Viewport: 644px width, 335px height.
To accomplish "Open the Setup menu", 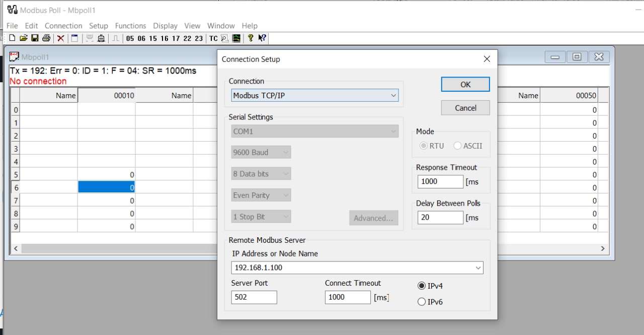I will (99, 26).
